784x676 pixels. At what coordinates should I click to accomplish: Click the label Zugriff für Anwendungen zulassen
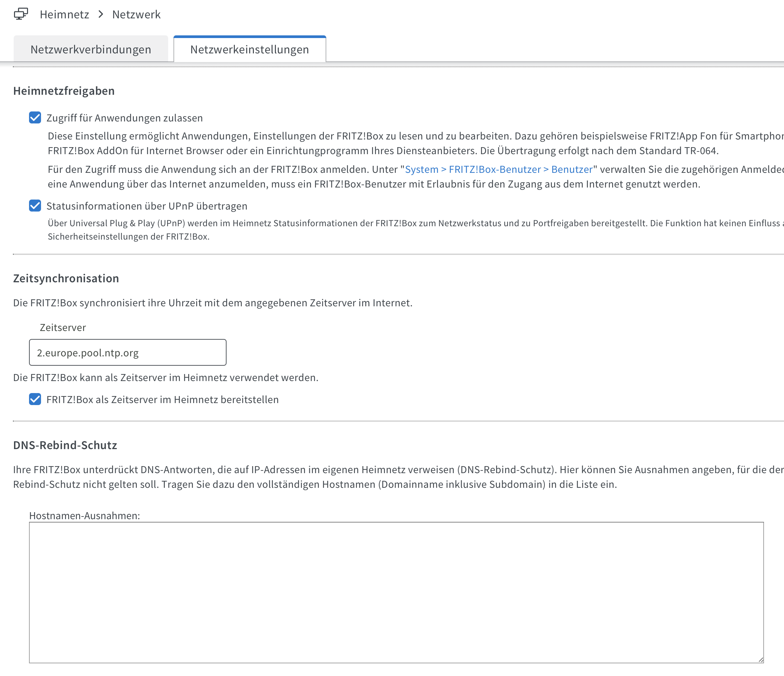coord(124,118)
